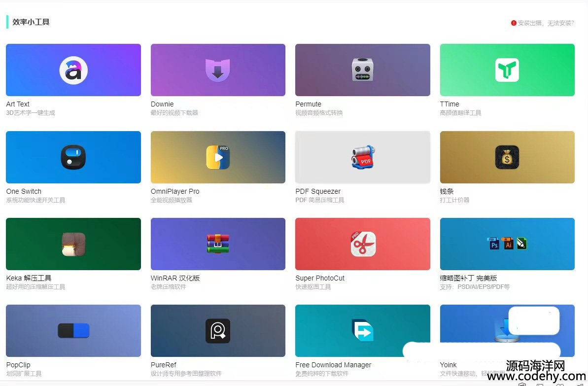
Task: Click the 免费纯粹的下载软件 description
Action: [x=322, y=374]
